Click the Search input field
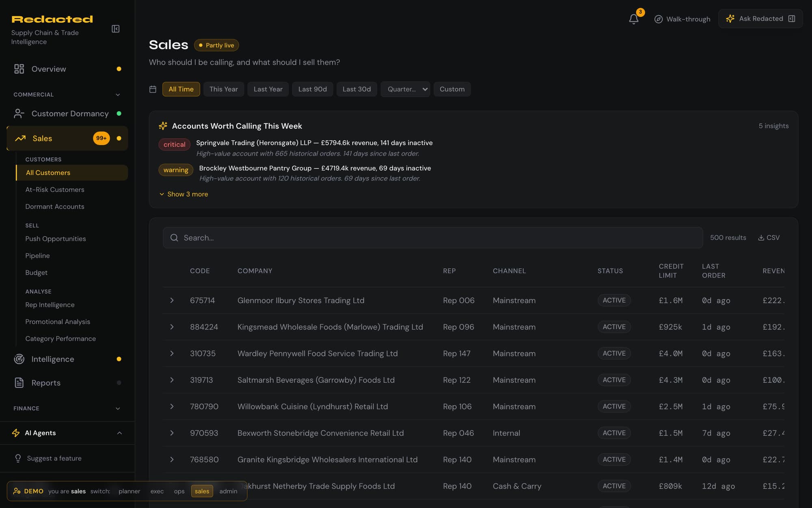 tap(433, 238)
